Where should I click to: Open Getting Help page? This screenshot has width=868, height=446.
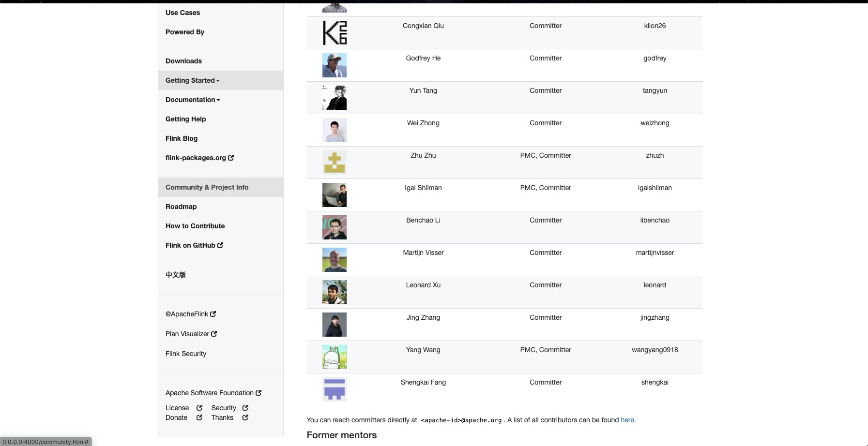(x=185, y=119)
